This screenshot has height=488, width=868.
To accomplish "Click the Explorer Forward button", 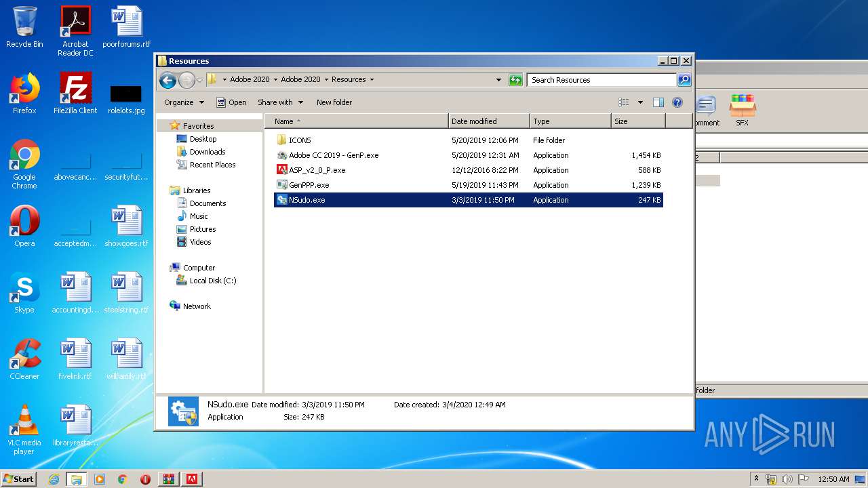I will tap(186, 80).
